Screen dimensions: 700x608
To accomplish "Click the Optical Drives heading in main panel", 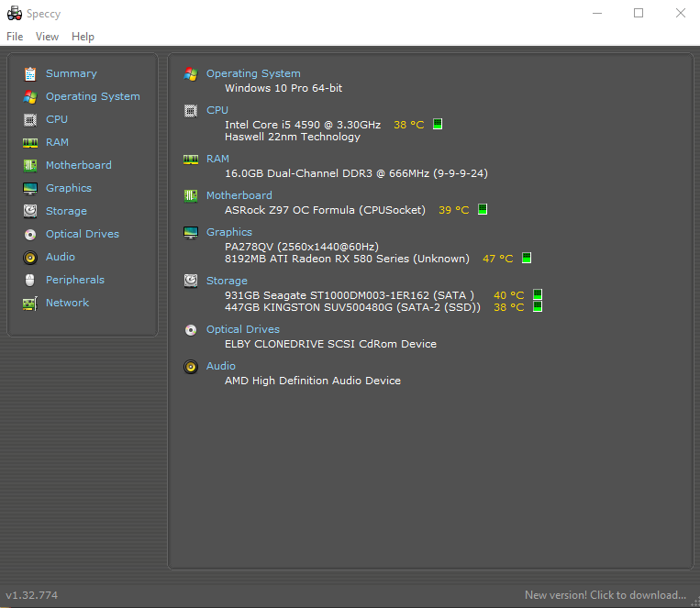I will [243, 329].
